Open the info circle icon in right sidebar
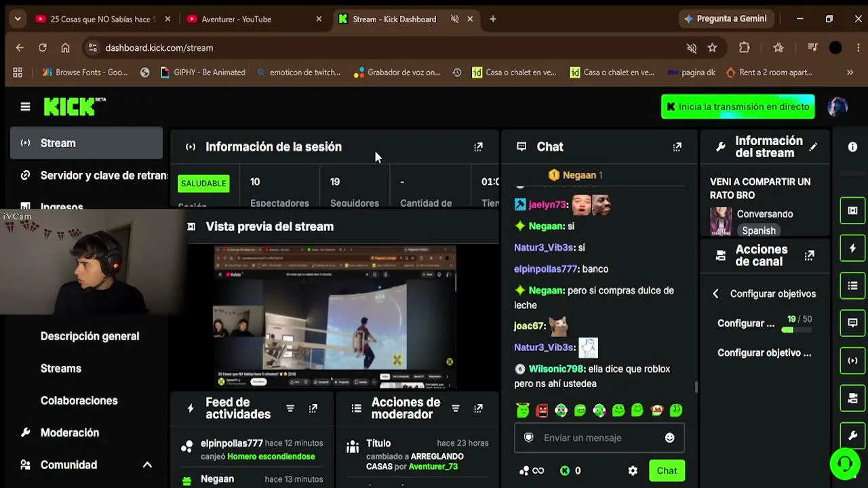Screen dimensions: 868x488 click(852, 146)
